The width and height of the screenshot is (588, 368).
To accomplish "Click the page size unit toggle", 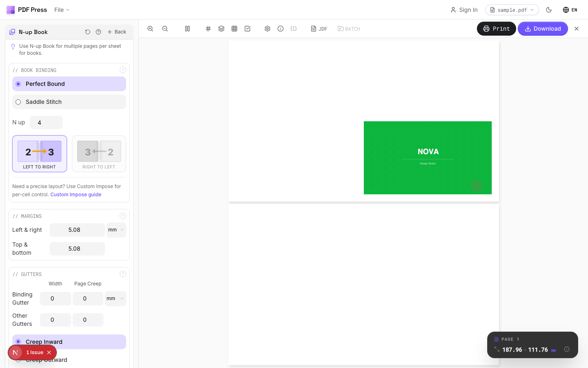I will tap(554, 350).
